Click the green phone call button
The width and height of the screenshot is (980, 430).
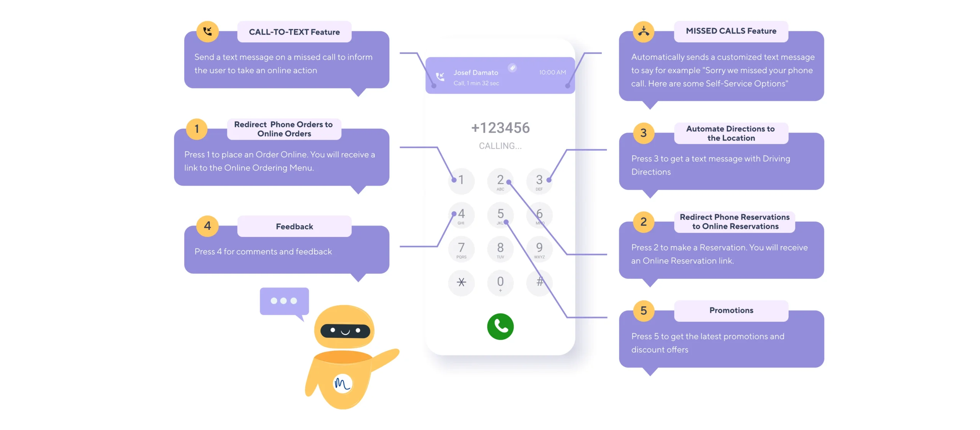pyautogui.click(x=501, y=325)
